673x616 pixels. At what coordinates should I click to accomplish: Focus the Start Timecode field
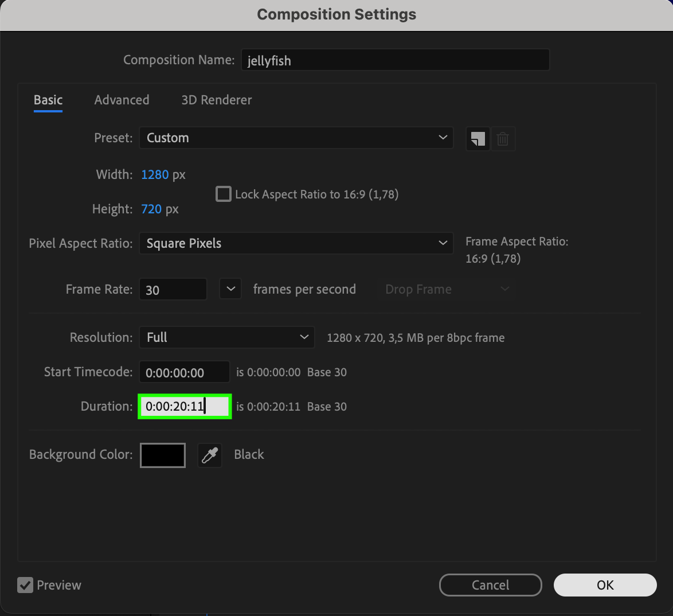pos(184,372)
